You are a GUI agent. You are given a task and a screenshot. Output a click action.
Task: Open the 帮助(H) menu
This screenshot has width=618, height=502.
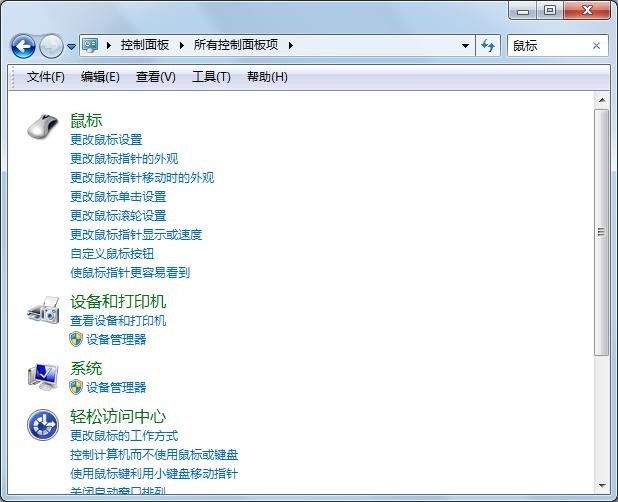tap(267, 76)
